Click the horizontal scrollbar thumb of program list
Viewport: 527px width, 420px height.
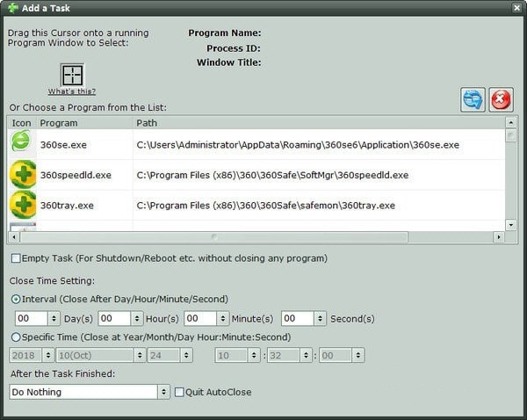click(x=214, y=237)
